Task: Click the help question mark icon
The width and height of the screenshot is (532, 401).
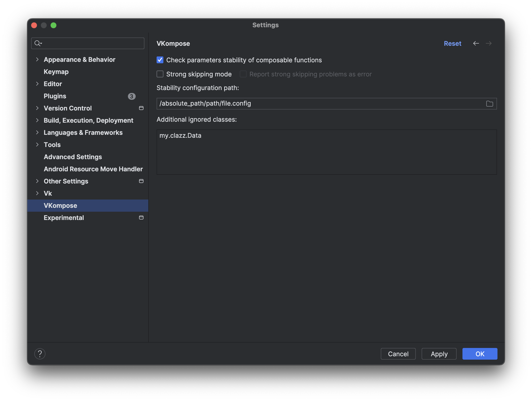Action: click(x=40, y=354)
